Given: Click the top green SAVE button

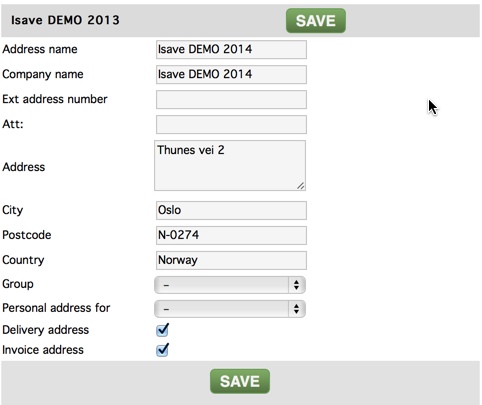Looking at the screenshot, I should click(x=316, y=21).
